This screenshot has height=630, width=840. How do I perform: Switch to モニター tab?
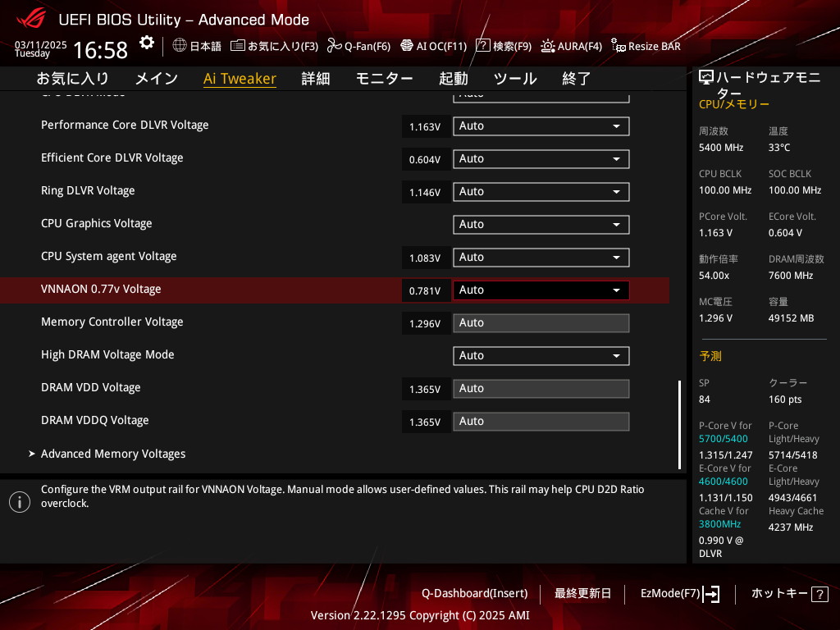384,79
